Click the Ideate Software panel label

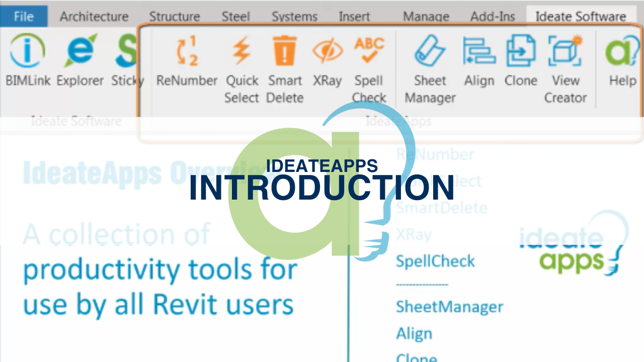(76, 121)
